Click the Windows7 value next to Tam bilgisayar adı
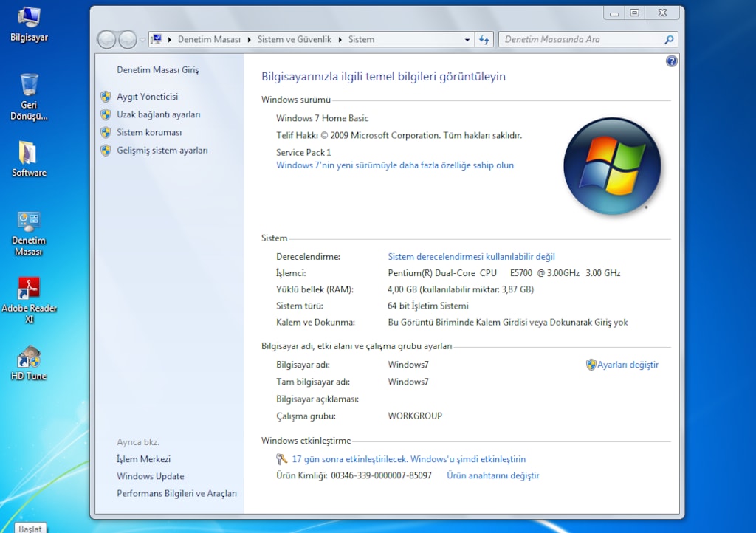 408,382
